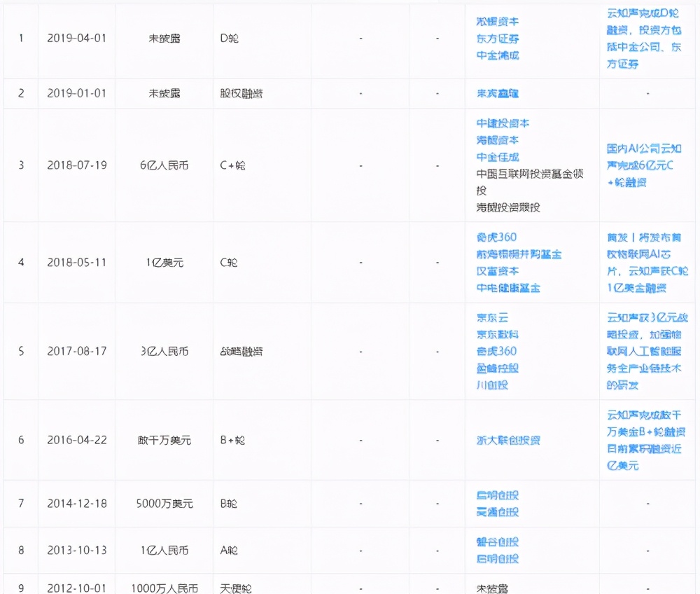Open the investor link in the 股权融资 row
The image size is (700, 594).
tap(497, 93)
